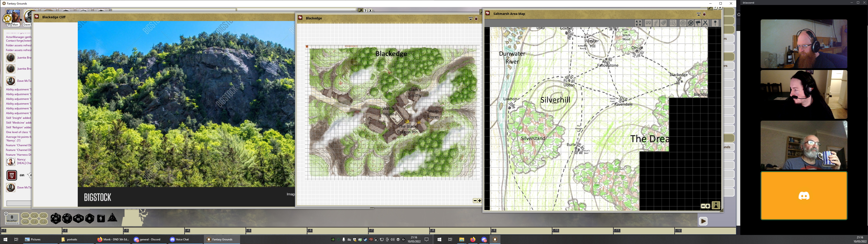Click the orange Discord avatar tile
Screen dimensions: 868x244
click(x=804, y=196)
